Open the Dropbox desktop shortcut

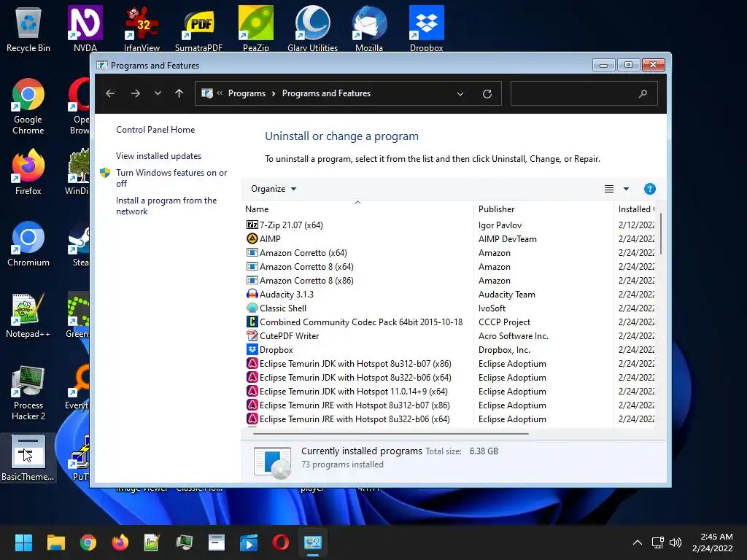pyautogui.click(x=426, y=28)
